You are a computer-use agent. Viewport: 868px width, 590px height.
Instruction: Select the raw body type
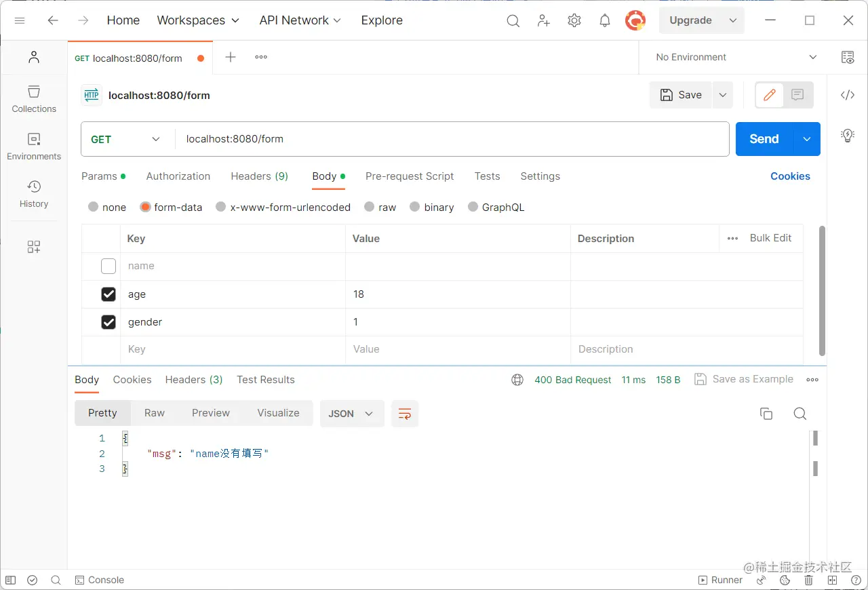(x=370, y=207)
